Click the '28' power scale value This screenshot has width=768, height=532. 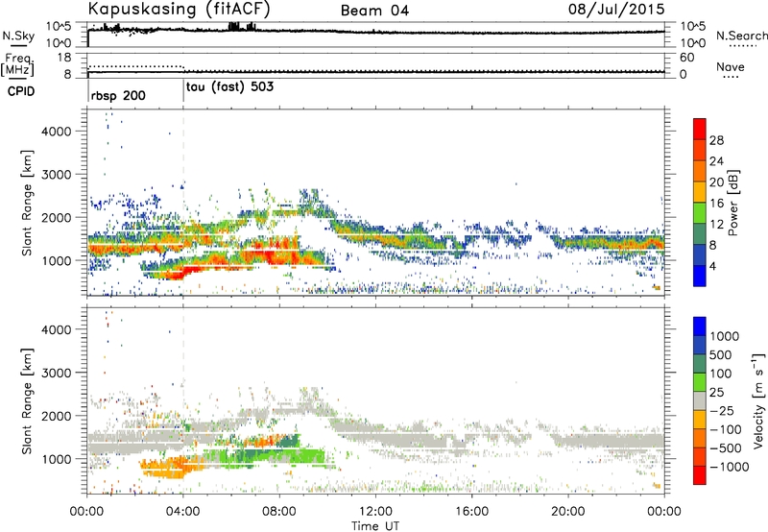(716, 140)
